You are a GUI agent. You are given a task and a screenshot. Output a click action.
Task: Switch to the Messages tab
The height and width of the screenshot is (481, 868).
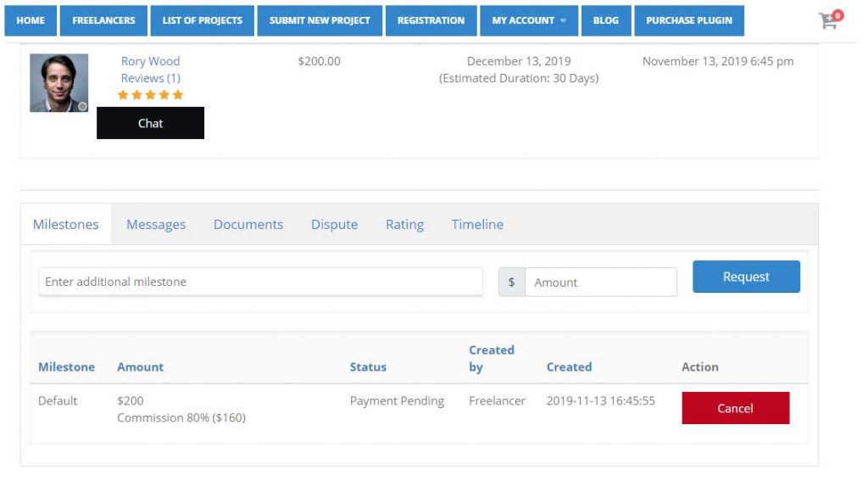pos(156,225)
